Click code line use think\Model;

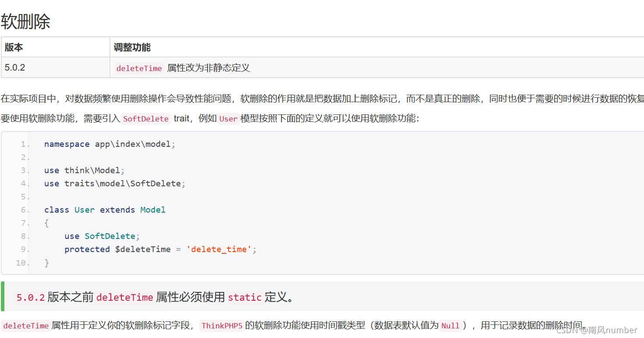click(84, 171)
